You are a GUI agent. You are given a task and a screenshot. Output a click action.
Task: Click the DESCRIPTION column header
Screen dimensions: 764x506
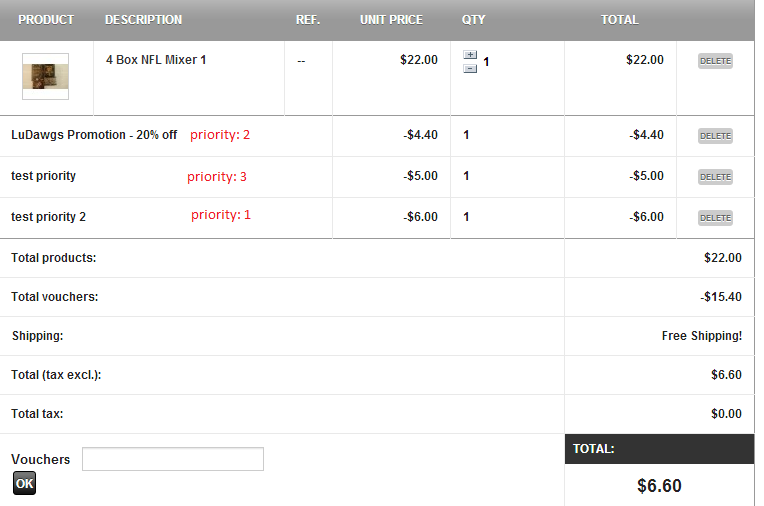pos(143,20)
